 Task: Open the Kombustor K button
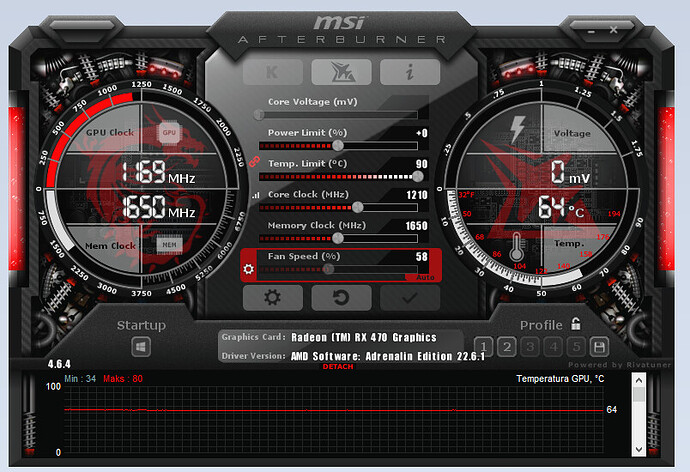pyautogui.click(x=273, y=72)
